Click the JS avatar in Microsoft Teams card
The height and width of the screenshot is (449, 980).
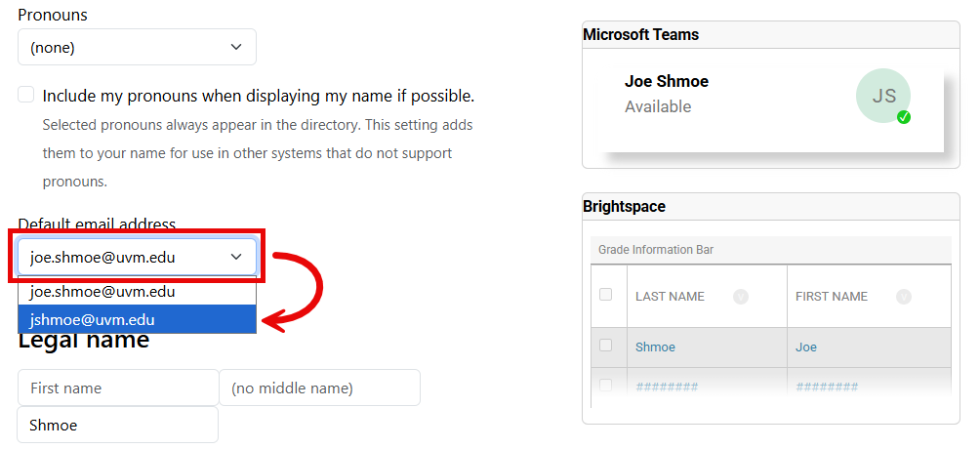pos(883,96)
